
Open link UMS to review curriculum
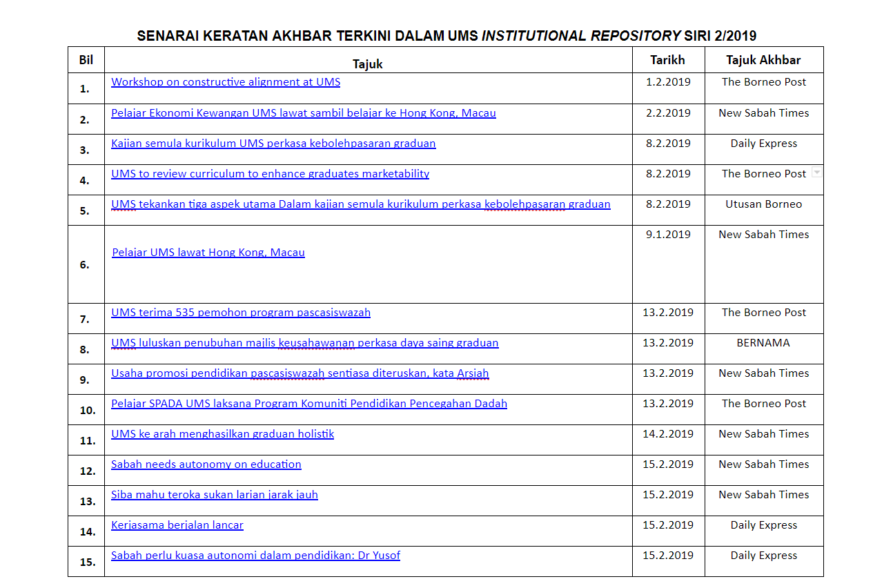click(270, 174)
